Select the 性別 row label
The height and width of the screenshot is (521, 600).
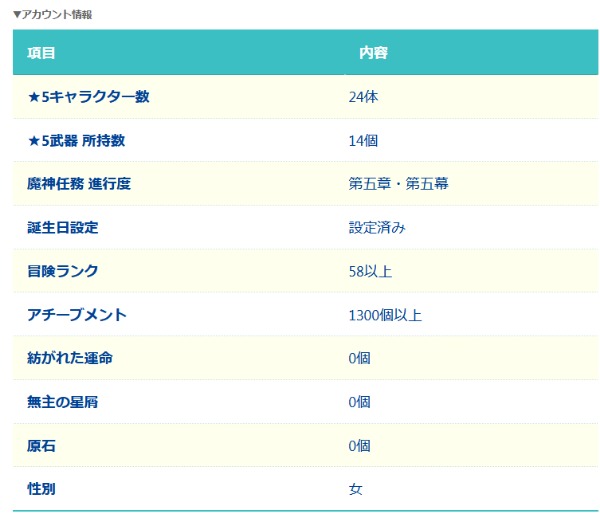[41, 489]
